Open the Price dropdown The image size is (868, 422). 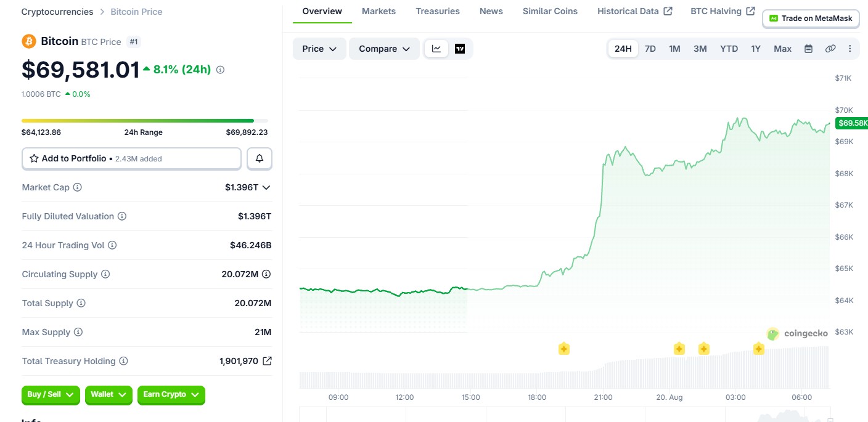click(319, 49)
